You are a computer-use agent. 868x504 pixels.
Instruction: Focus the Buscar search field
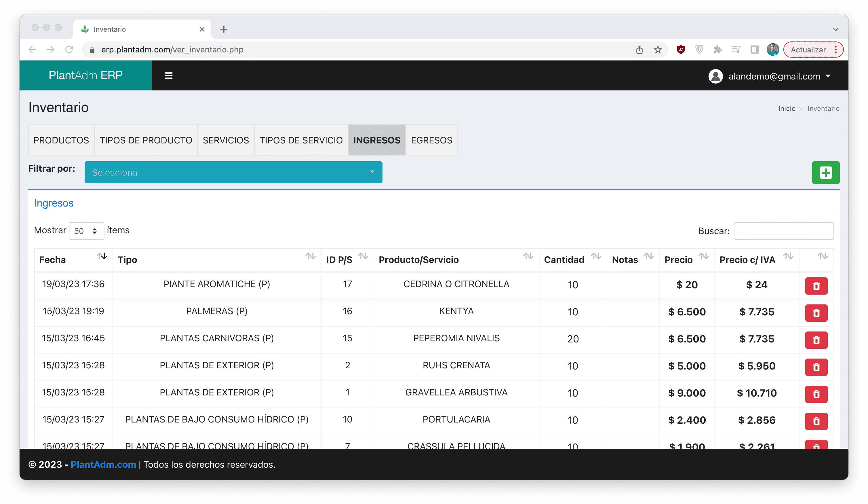(x=783, y=231)
